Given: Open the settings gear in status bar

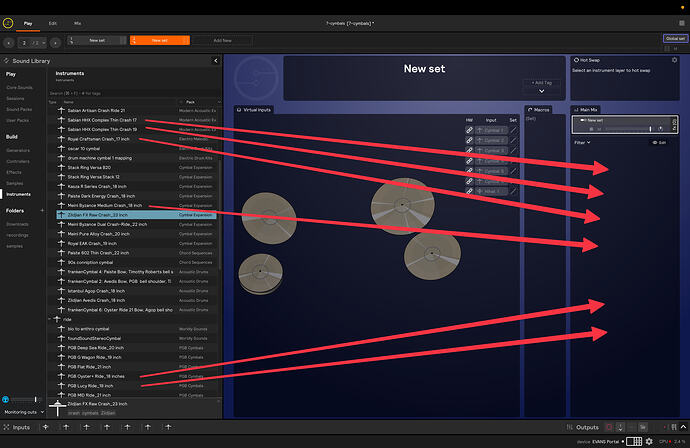Looking at the screenshot, I should tap(649, 441).
